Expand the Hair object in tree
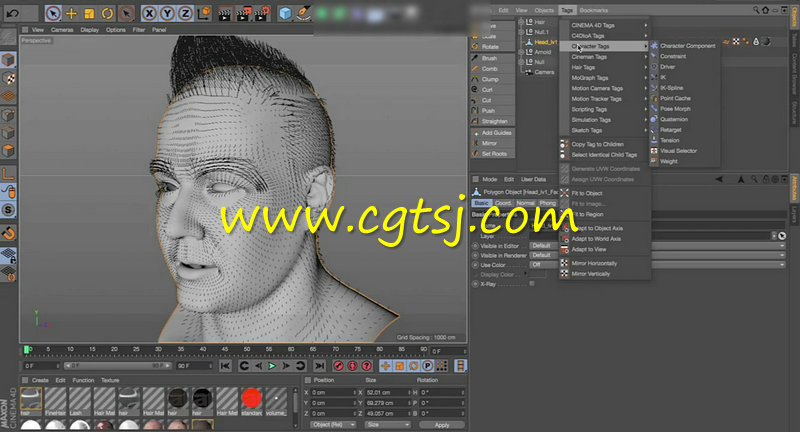 (x=520, y=22)
